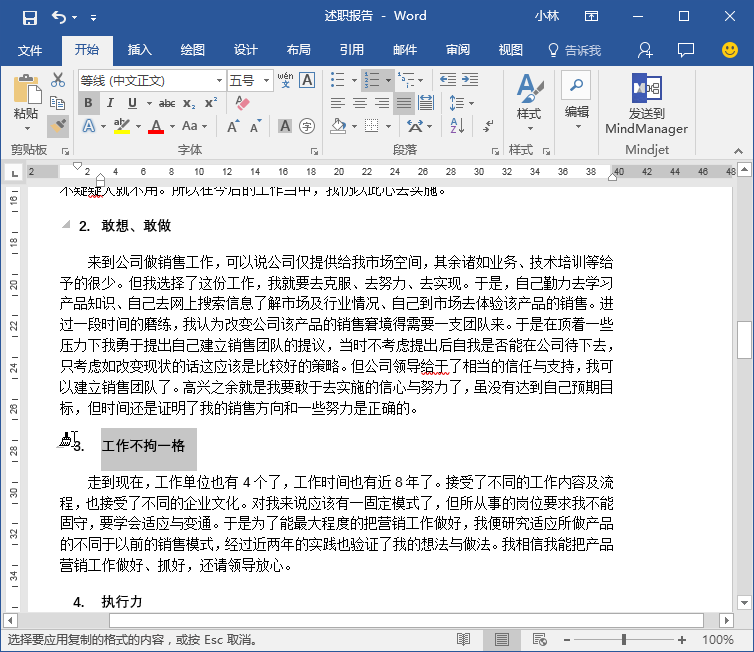Switch to Read Mode view in status bar
This screenshot has height=652, width=754.
[x=464, y=639]
